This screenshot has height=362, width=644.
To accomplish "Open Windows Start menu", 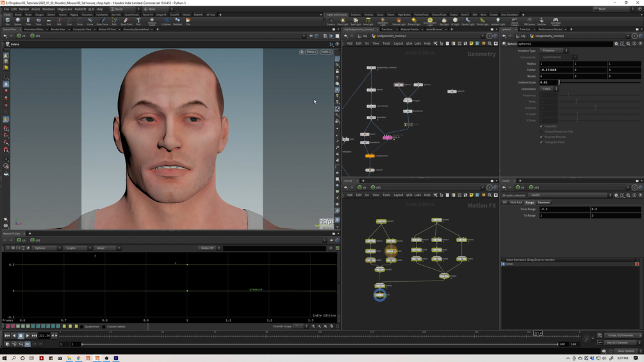I will coord(4,358).
